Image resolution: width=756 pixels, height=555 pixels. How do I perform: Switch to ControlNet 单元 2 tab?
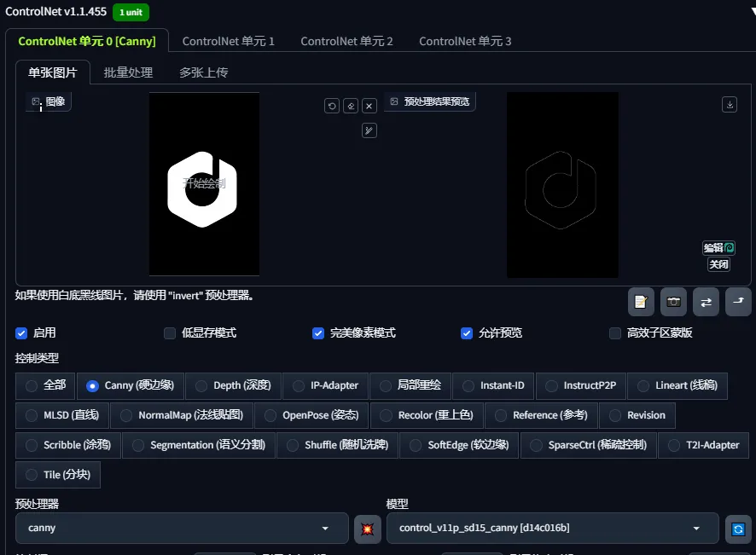(346, 41)
